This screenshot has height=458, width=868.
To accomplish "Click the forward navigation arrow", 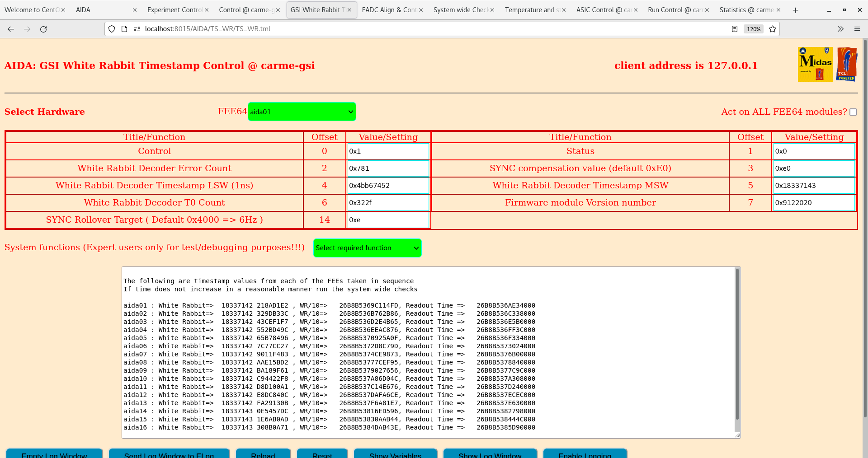I will coord(27,29).
